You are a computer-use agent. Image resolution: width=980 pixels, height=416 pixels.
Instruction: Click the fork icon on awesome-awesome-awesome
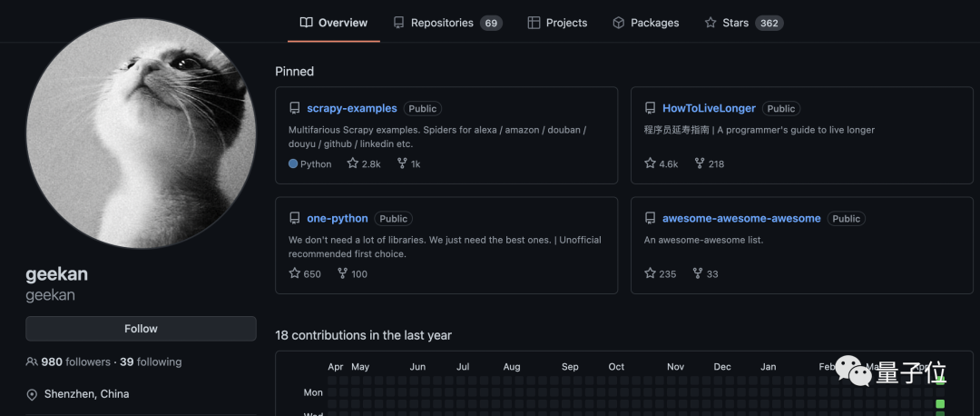point(698,273)
